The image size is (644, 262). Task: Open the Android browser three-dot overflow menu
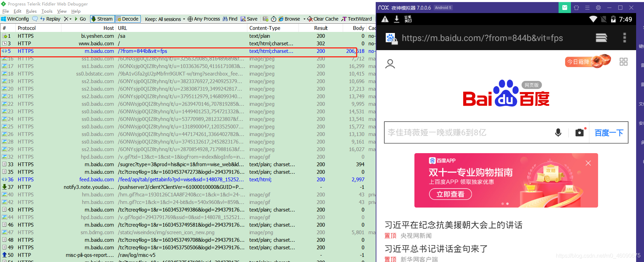pyautogui.click(x=624, y=38)
